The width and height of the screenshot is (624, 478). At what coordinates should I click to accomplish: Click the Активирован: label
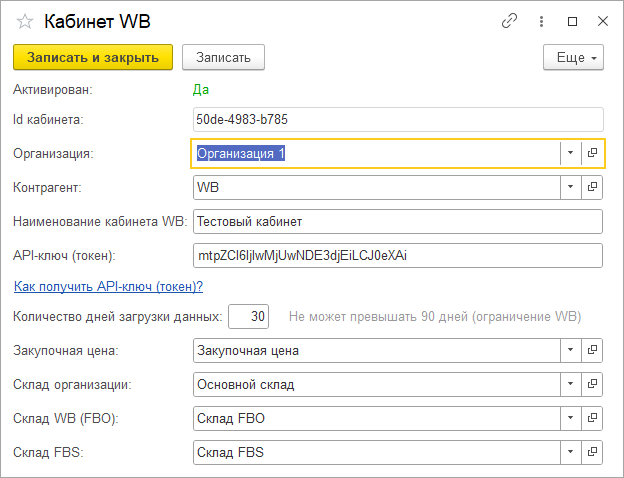pos(53,90)
